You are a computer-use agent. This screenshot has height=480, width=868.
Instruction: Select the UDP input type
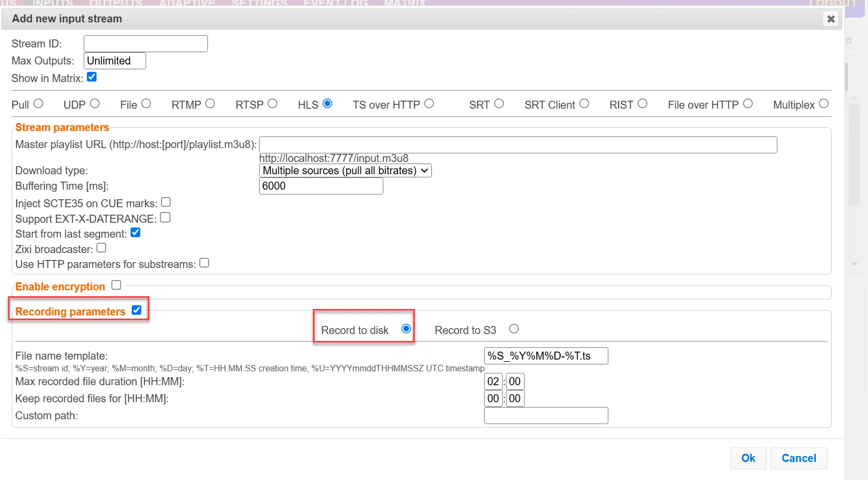coord(95,103)
